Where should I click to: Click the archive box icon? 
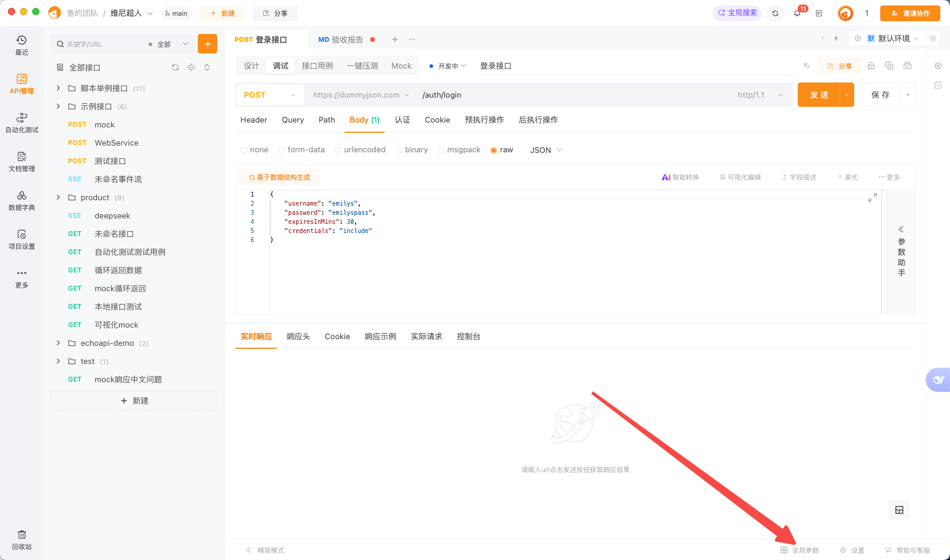pos(908,66)
